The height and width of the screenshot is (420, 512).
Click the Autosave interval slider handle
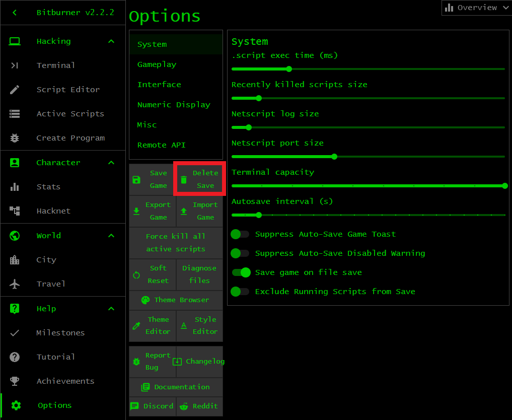259,215
